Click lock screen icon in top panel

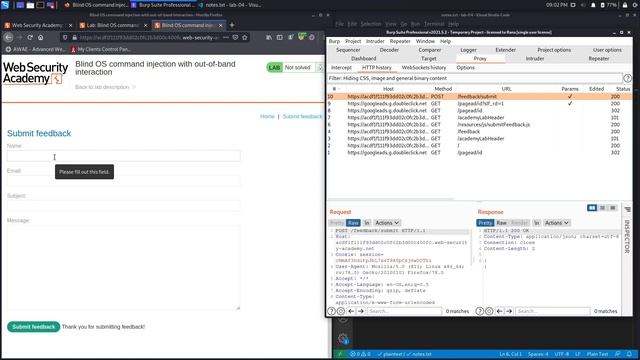point(624,5)
